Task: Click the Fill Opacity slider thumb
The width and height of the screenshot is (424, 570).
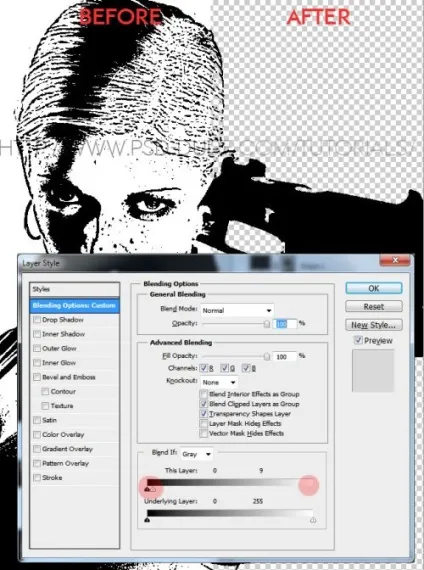Action: click(267, 357)
